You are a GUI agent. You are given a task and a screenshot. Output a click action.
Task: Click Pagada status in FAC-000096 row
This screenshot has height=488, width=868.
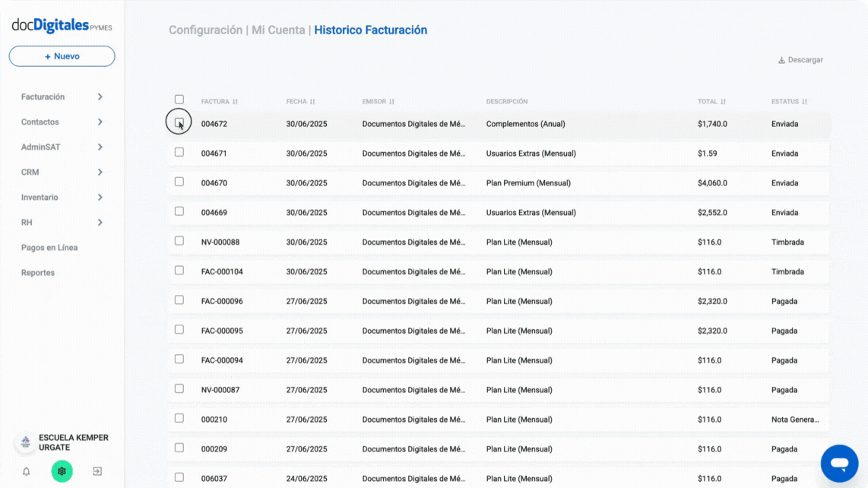point(784,301)
